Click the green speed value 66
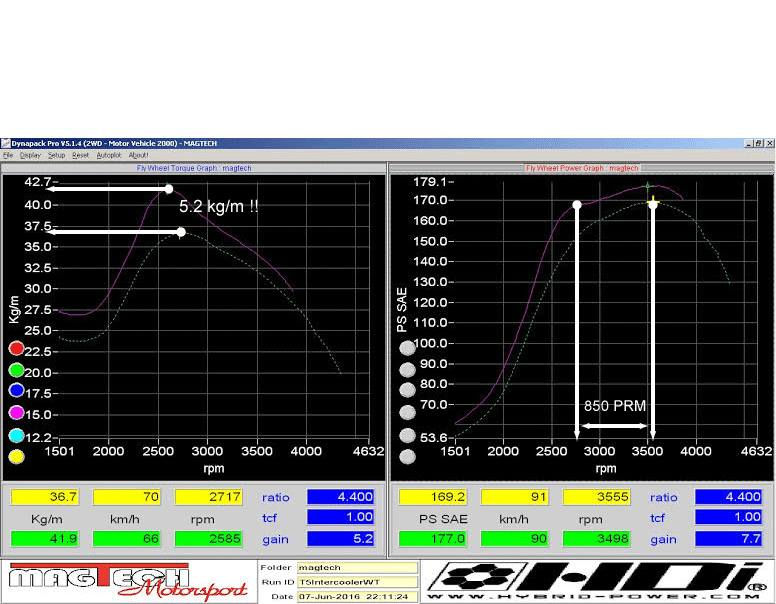Image resolution: width=776 pixels, height=604 pixels. click(x=127, y=539)
